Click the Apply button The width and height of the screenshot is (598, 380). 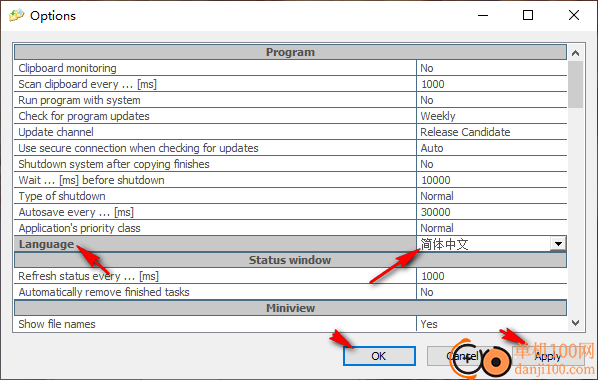(x=548, y=356)
